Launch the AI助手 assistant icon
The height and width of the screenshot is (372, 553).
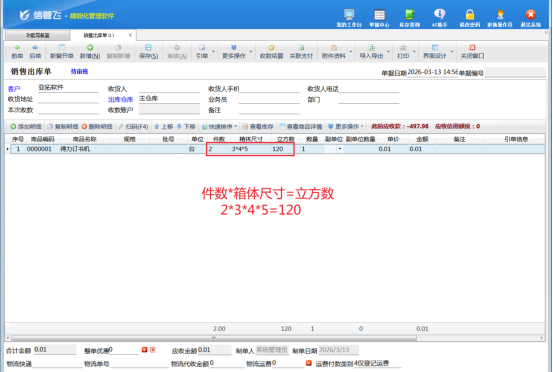click(439, 18)
